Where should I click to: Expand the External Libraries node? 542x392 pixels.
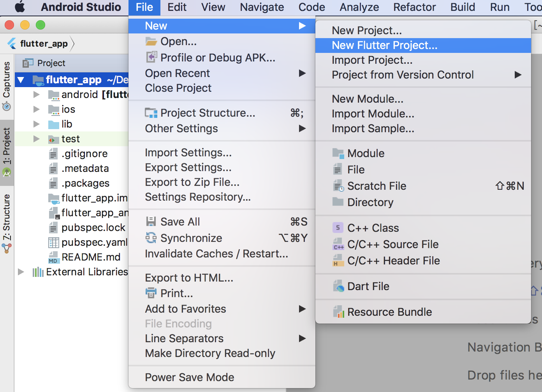pos(21,272)
